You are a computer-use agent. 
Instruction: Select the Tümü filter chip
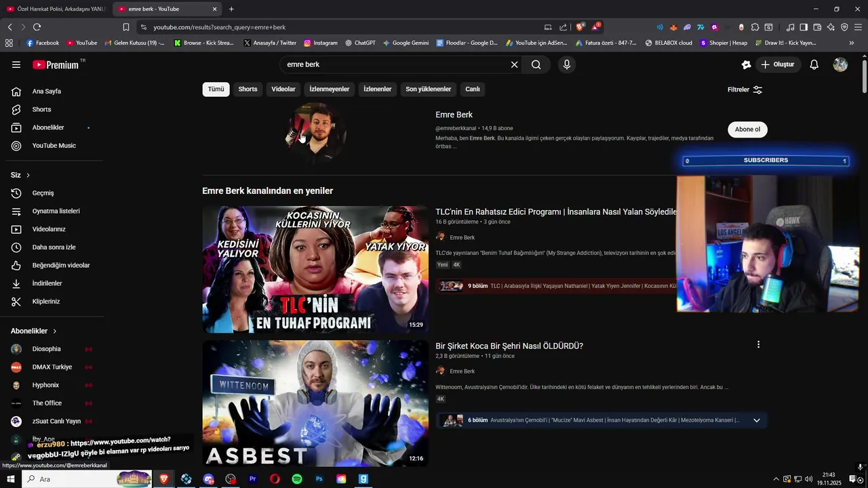pos(216,89)
